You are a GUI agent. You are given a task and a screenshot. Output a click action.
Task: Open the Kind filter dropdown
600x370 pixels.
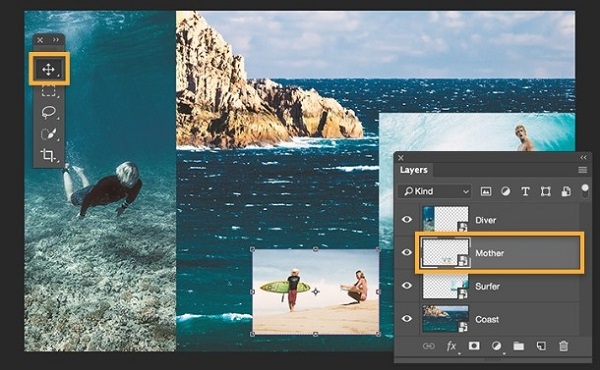tap(434, 191)
